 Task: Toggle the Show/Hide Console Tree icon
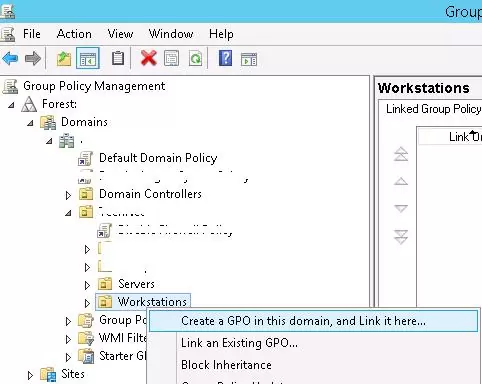coord(88,59)
